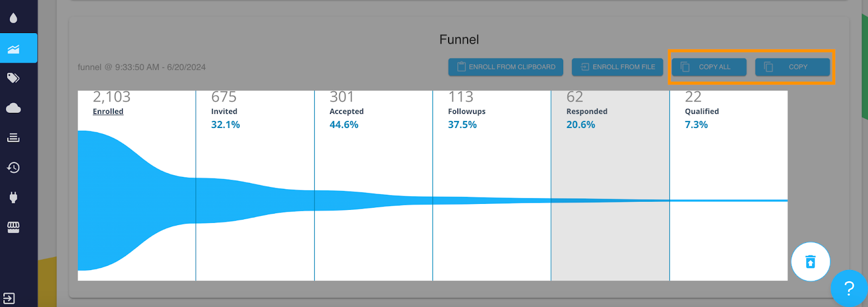Select the cloud icon in sidebar
Screen dimensions: 868x307
(14, 108)
